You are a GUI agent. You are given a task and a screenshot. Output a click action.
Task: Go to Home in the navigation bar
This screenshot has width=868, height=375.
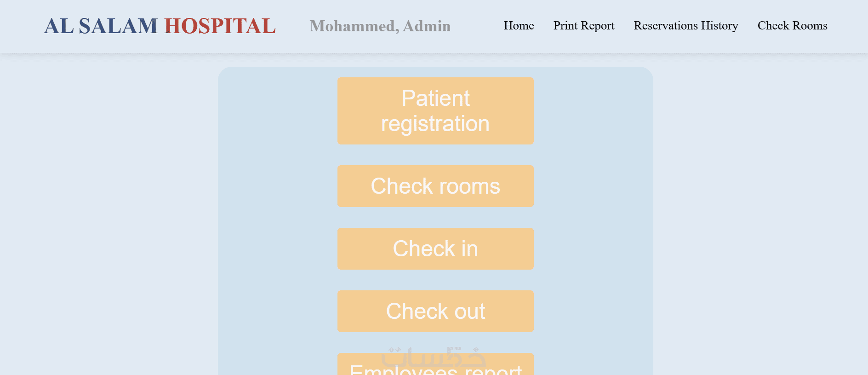tap(519, 26)
